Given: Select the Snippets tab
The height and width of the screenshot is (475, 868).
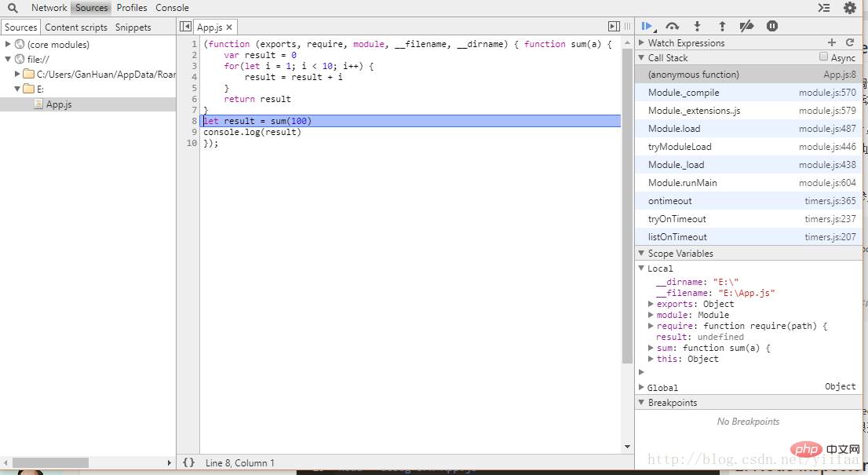Looking at the screenshot, I should (x=133, y=27).
